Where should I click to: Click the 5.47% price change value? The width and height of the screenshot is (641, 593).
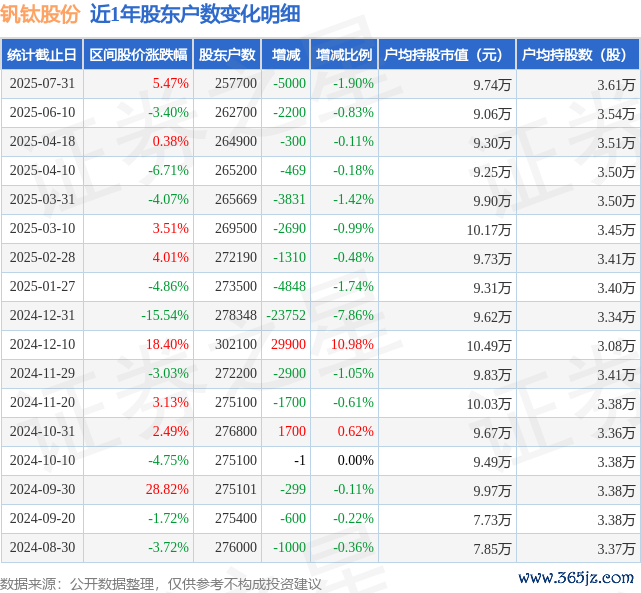[170, 83]
